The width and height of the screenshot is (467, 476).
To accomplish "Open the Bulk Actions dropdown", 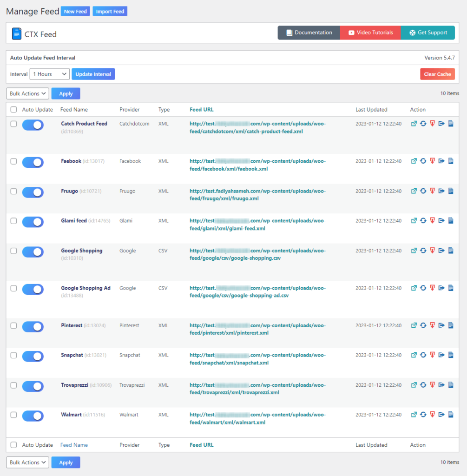I will pyautogui.click(x=27, y=93).
